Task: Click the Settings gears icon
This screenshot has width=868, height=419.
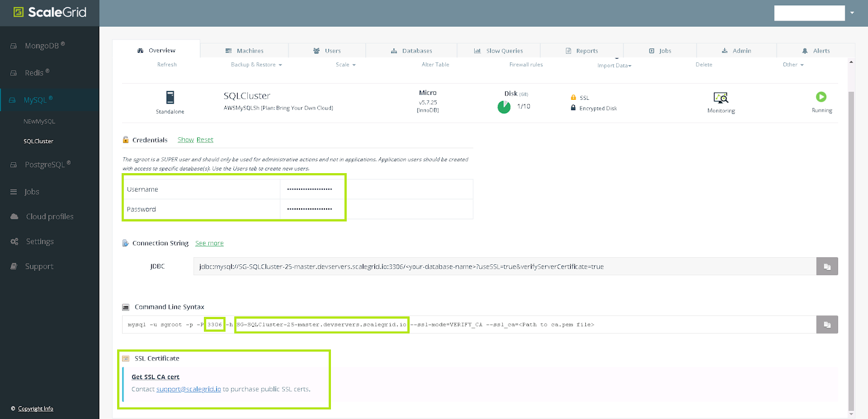Action: point(14,242)
